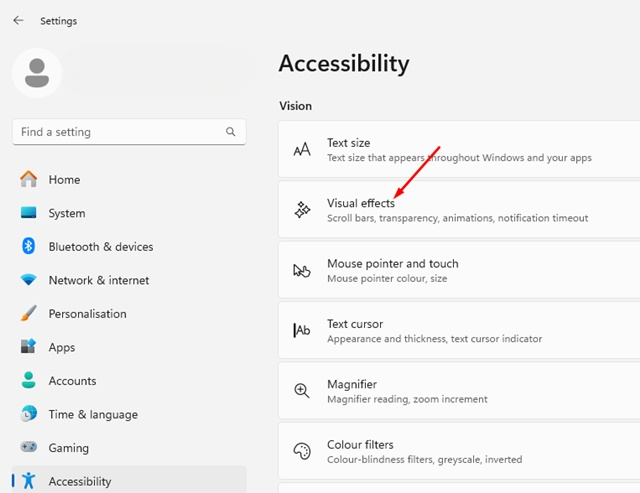Click the Home house icon

coord(29,179)
